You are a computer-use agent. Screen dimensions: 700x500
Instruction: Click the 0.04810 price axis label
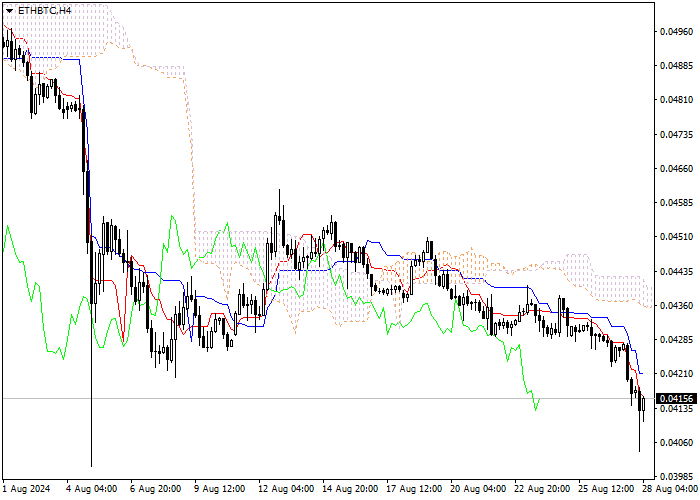pyautogui.click(x=677, y=100)
